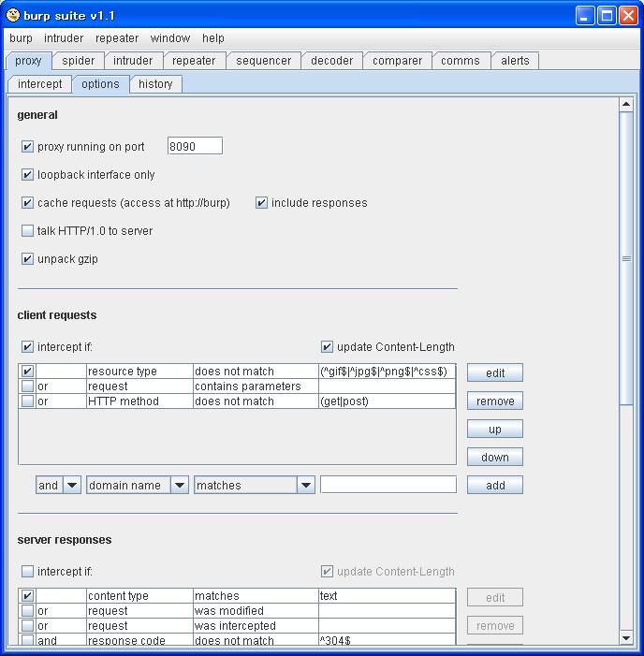Click the rule value text field
The width and height of the screenshot is (644, 656).
(388, 485)
